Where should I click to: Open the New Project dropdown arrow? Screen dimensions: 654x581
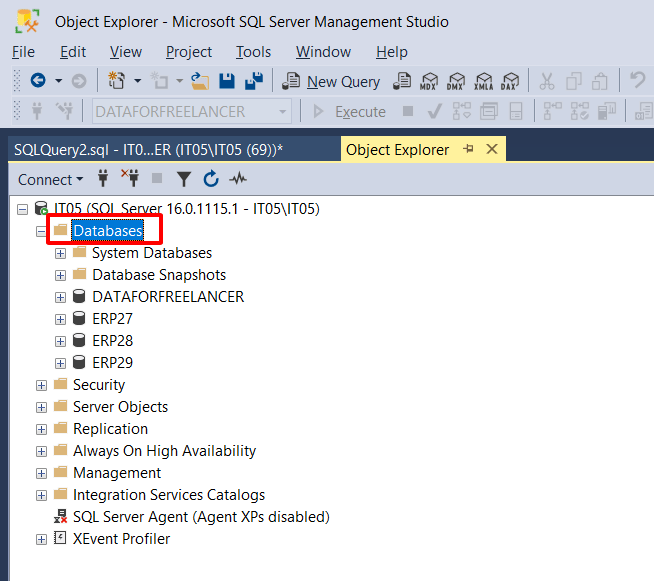pyautogui.click(x=137, y=80)
